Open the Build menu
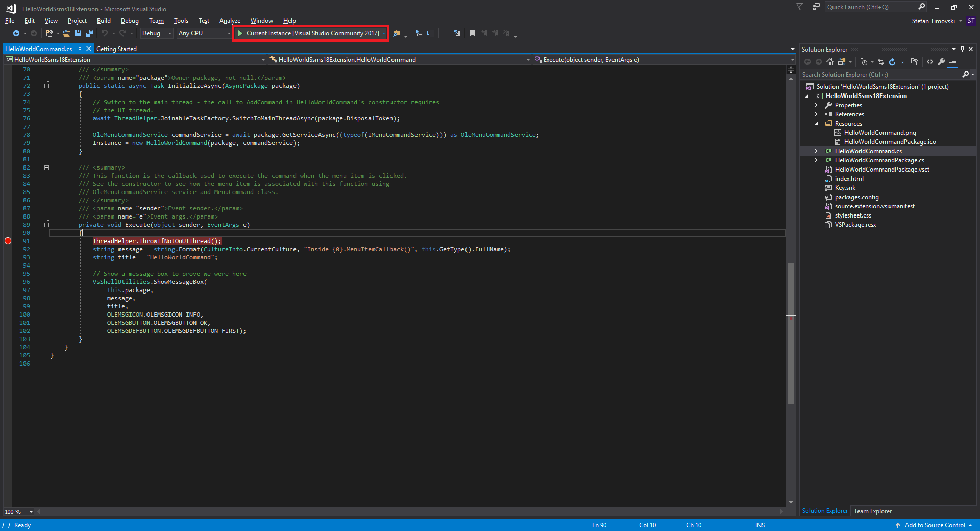This screenshot has height=531, width=980. click(x=104, y=21)
